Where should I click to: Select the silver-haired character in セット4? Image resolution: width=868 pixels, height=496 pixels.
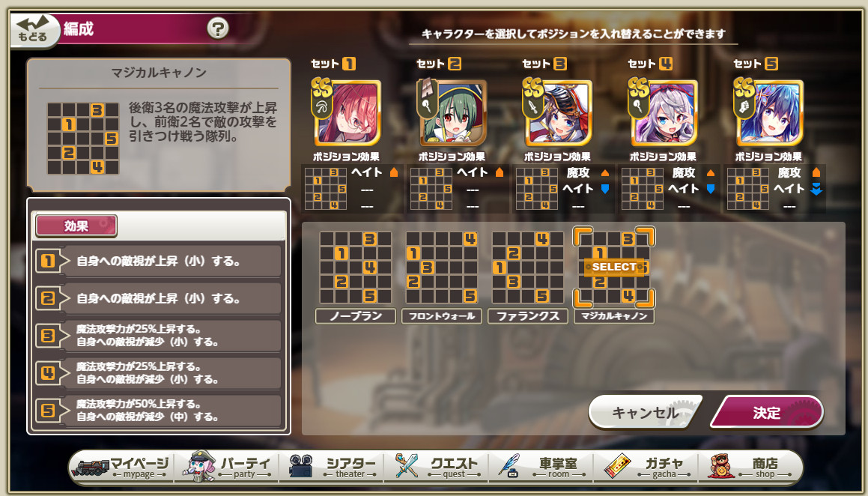tap(664, 113)
